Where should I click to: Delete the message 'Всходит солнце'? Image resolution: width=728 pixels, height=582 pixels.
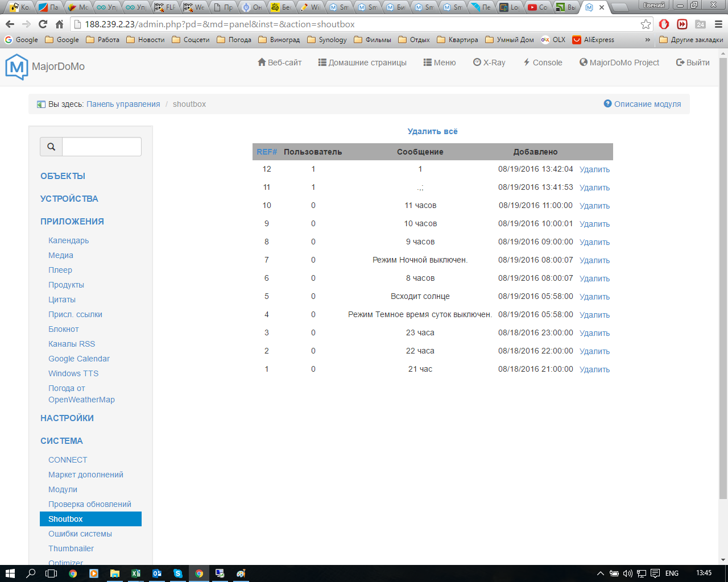(x=594, y=297)
